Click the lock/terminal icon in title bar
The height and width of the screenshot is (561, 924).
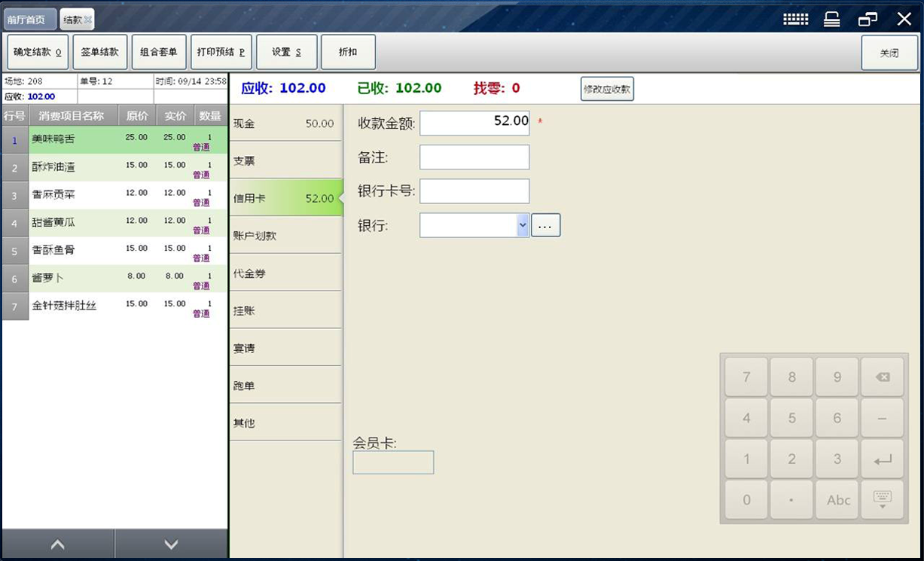pyautogui.click(x=831, y=20)
